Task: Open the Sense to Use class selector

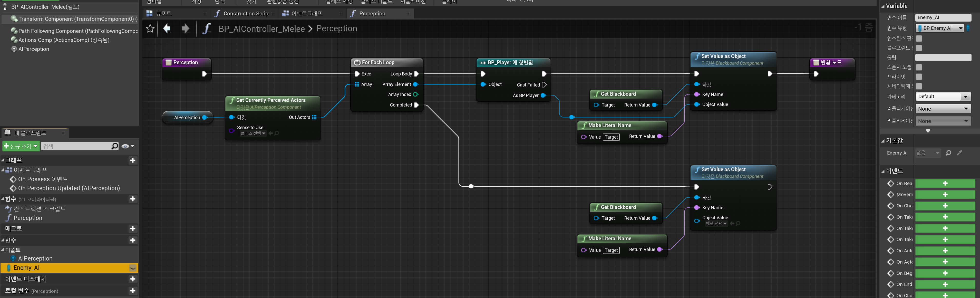Action: (253, 133)
